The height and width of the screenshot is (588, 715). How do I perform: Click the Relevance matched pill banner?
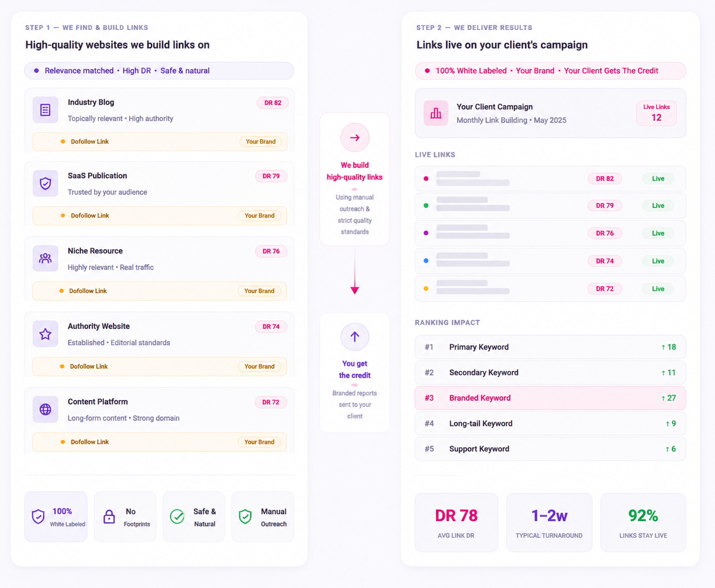pyautogui.click(x=159, y=71)
